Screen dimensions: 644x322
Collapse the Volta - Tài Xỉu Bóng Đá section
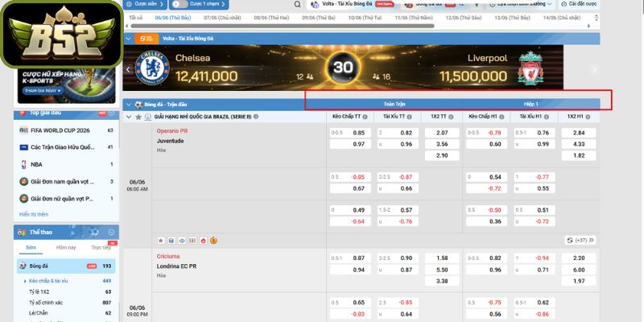pos(129,39)
